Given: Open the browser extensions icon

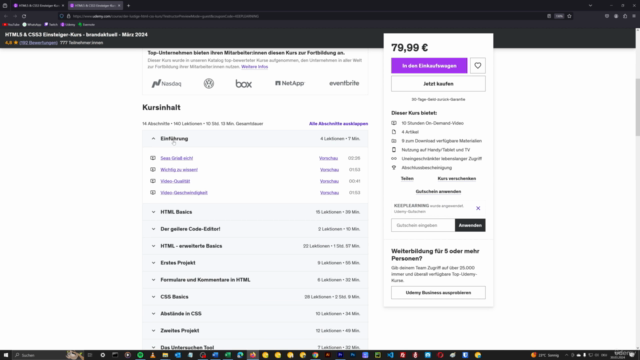Looking at the screenshot, I should [x=625, y=16].
